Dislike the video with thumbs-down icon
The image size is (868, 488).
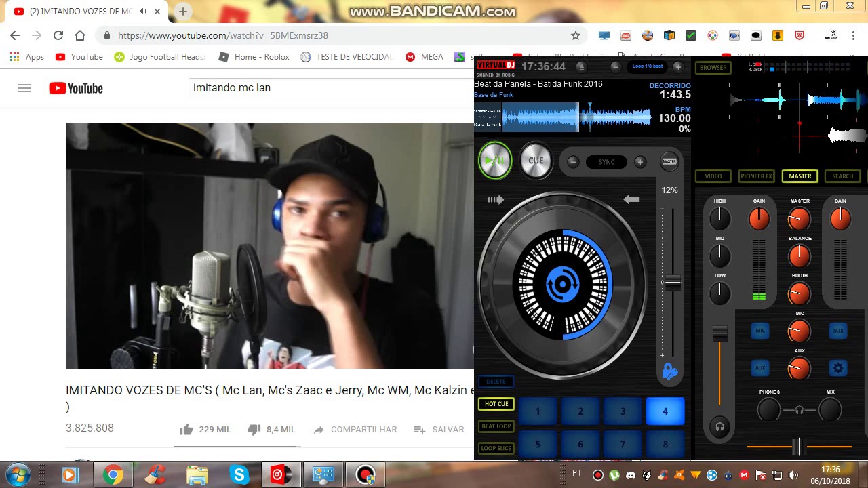(x=254, y=430)
